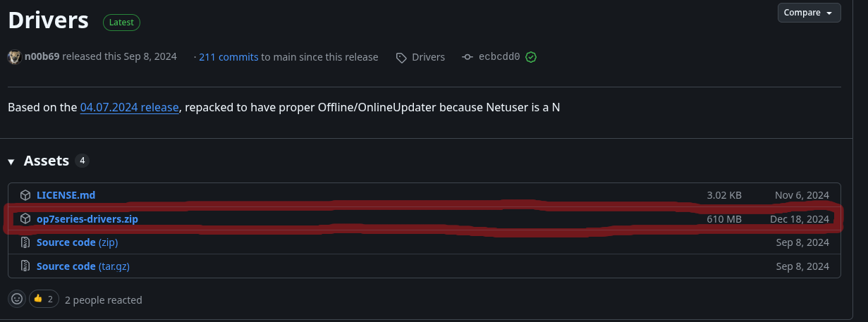Open n00b69 user profile link
The height and width of the screenshot is (322, 868).
click(x=42, y=57)
